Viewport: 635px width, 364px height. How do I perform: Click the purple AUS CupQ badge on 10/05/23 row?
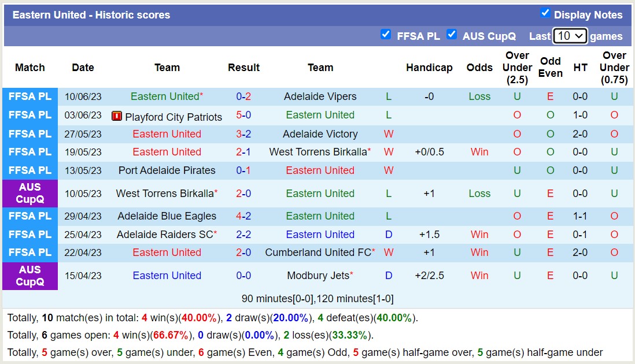tap(29, 194)
